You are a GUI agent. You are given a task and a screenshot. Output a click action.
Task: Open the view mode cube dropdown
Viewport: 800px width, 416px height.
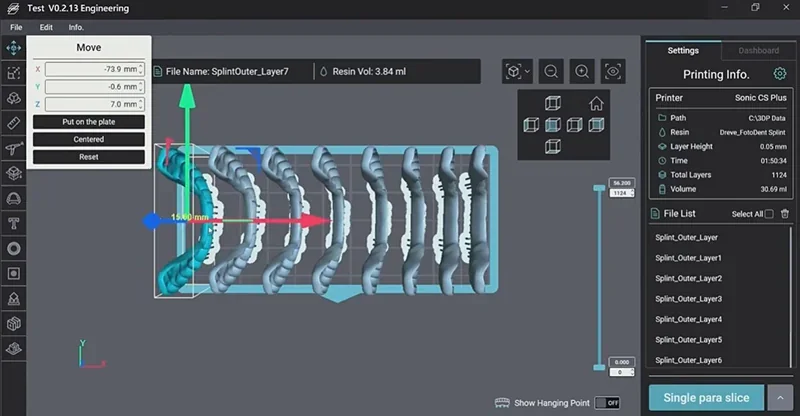click(517, 71)
